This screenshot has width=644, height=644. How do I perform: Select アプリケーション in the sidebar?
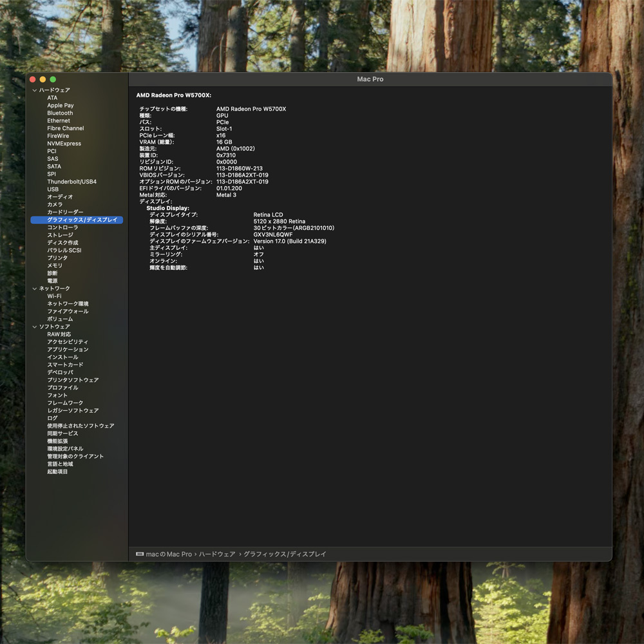click(x=68, y=350)
